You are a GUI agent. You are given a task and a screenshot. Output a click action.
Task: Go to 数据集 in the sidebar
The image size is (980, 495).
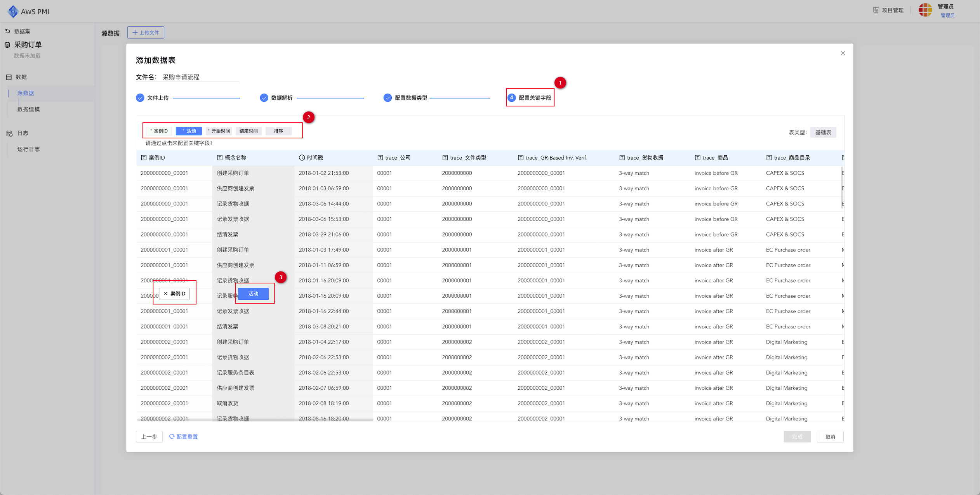point(23,31)
